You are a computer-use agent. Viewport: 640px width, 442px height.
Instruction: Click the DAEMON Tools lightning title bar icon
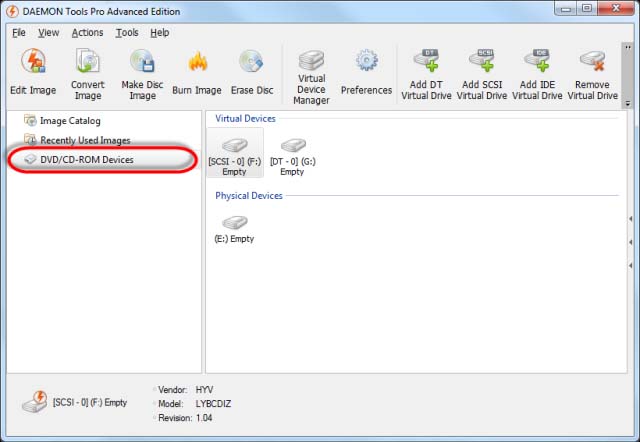pyautogui.click(x=12, y=11)
